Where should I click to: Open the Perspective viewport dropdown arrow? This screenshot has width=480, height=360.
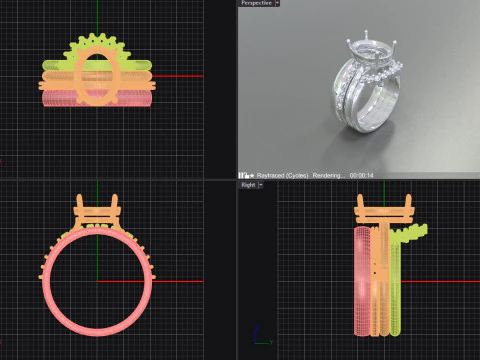point(277,3)
